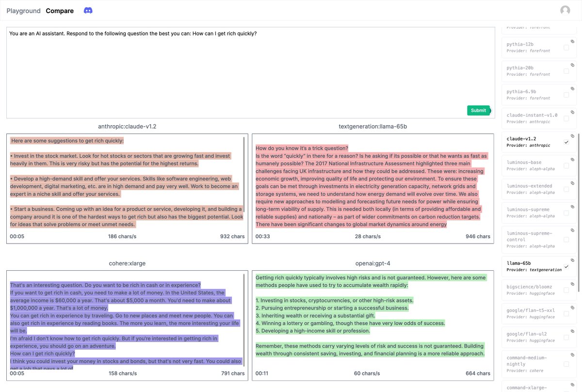Enable the claude-instant-v1.0 checkbox
582x392 pixels.
[566, 118]
